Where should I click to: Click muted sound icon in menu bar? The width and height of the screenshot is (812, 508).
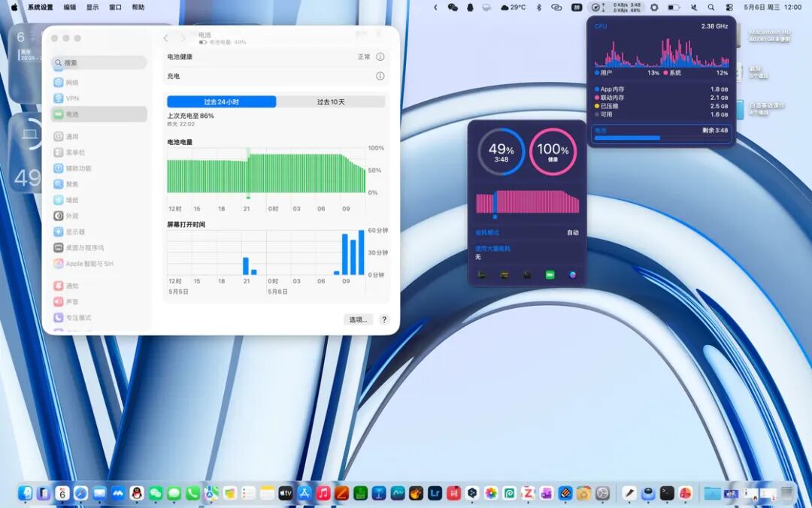[694, 8]
